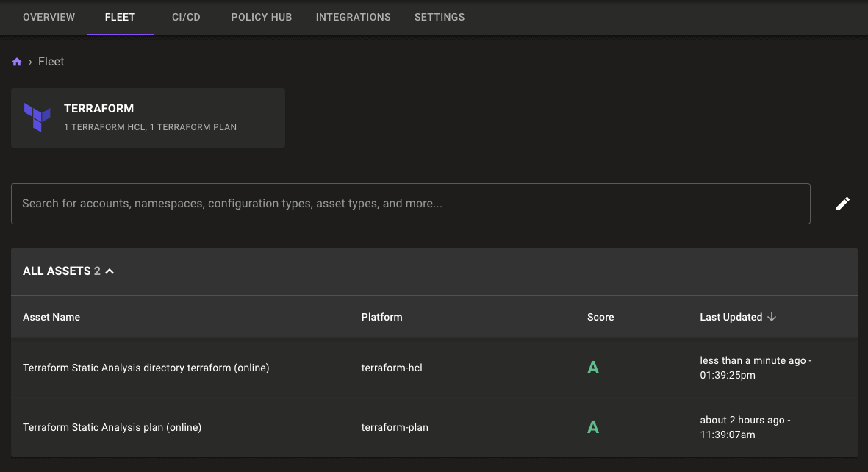Open the CI/CD tab
The width and height of the screenshot is (868, 472).
tap(186, 17)
